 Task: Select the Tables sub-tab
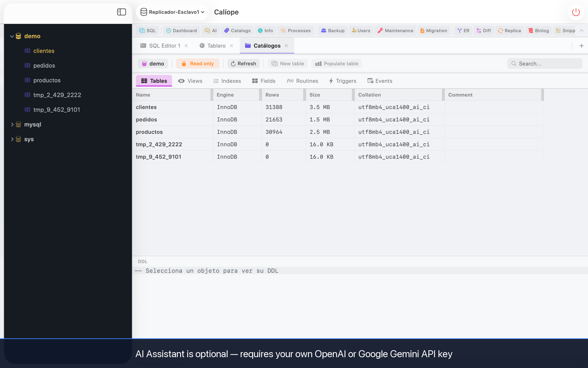coord(154,81)
